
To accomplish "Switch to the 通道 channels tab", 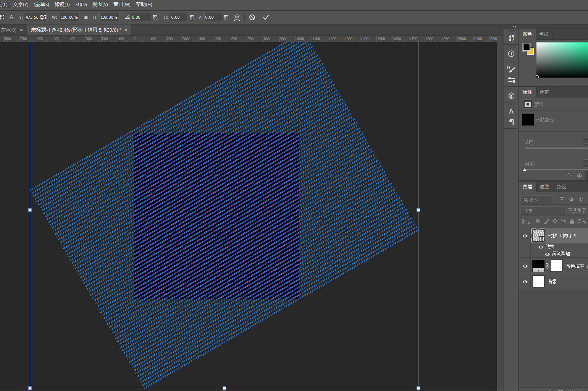I will click(x=544, y=187).
